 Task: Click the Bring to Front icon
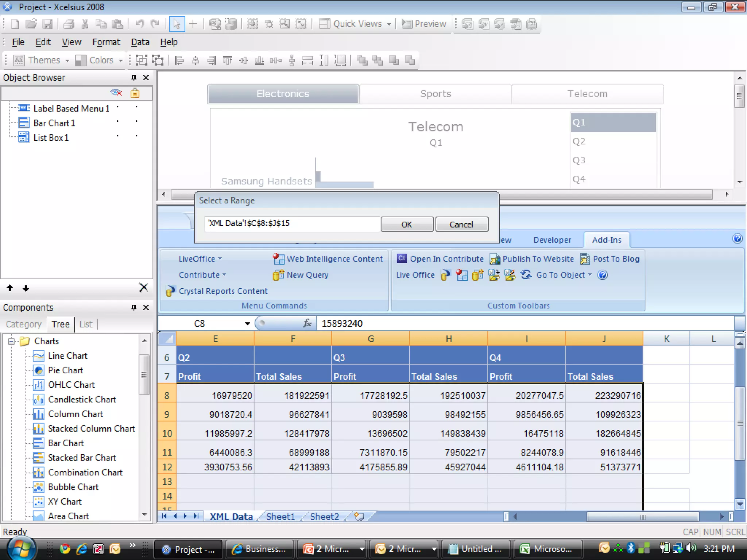tap(361, 60)
